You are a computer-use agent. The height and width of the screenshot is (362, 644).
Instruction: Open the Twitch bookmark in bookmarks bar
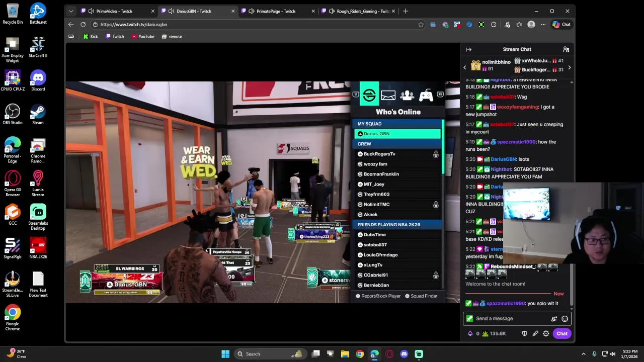(x=114, y=36)
